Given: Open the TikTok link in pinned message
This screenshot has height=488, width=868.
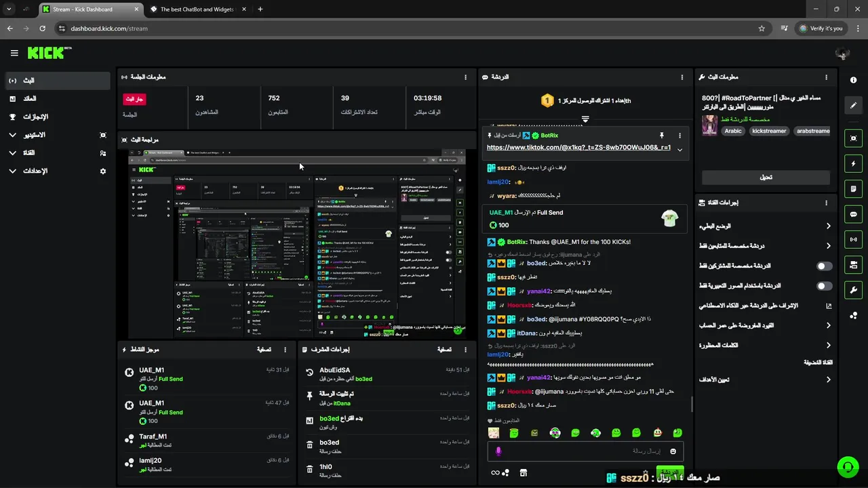Looking at the screenshot, I should click(x=578, y=148).
